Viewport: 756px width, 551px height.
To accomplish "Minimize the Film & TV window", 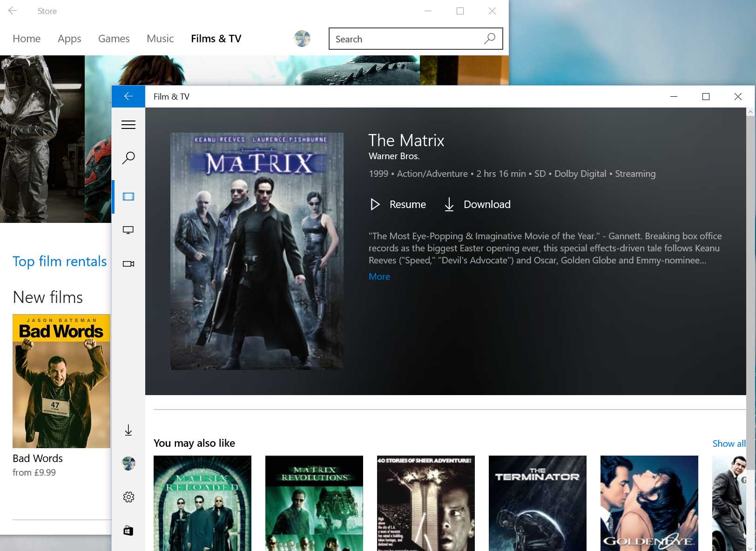I will click(x=674, y=96).
